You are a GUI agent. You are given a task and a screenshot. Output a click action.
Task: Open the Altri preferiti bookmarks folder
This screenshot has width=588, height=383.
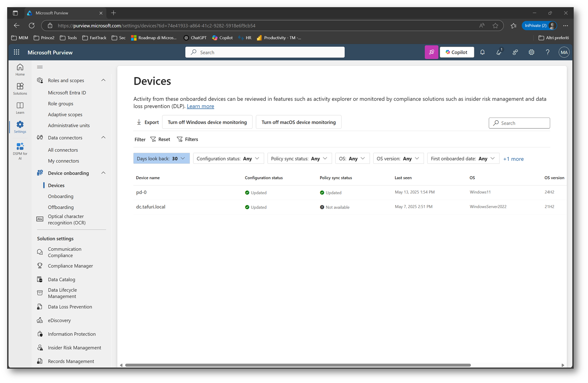click(554, 38)
